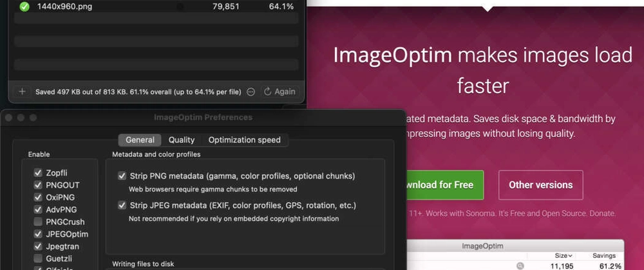Image resolution: width=644 pixels, height=270 pixels.
Task: Toggle the JPEGOptim checkbox
Action: (x=38, y=235)
